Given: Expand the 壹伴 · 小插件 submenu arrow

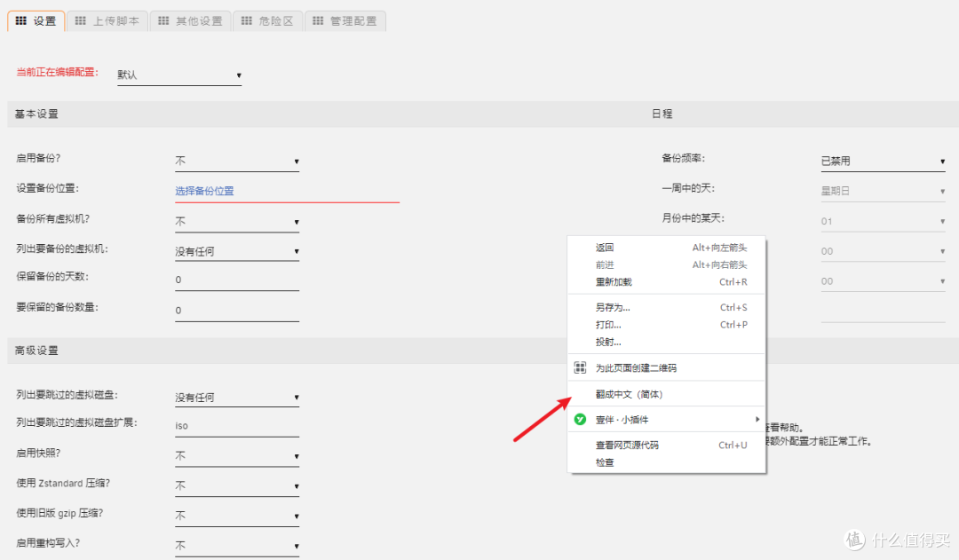Looking at the screenshot, I should (x=757, y=419).
